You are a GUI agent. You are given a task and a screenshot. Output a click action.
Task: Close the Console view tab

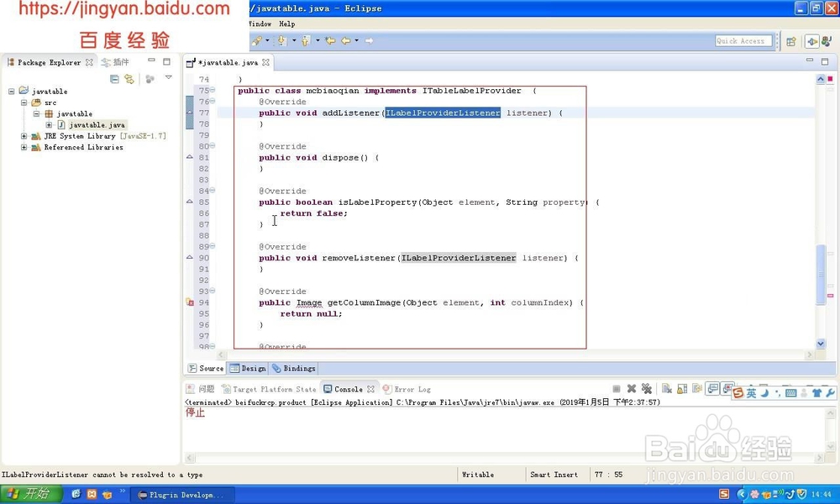pos(370,390)
